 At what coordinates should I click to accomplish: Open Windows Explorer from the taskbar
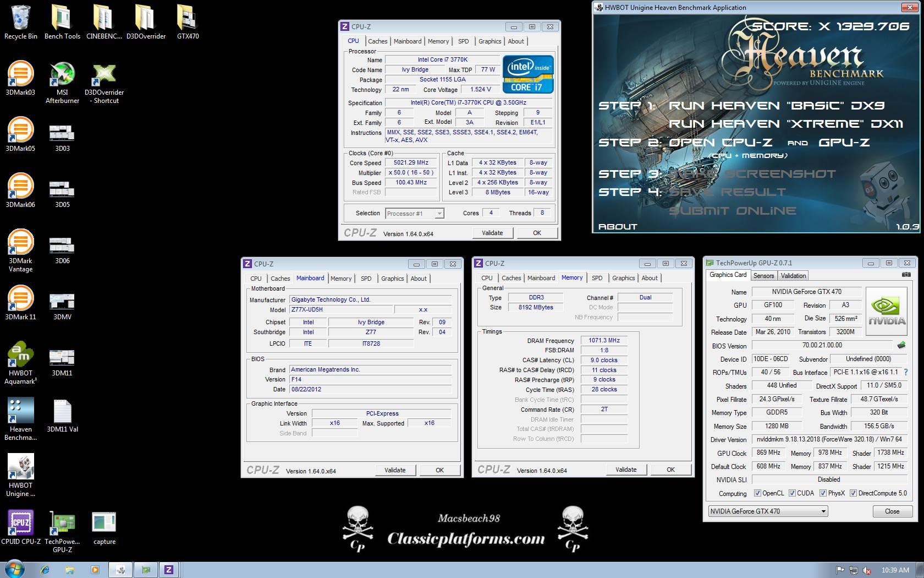(70, 570)
